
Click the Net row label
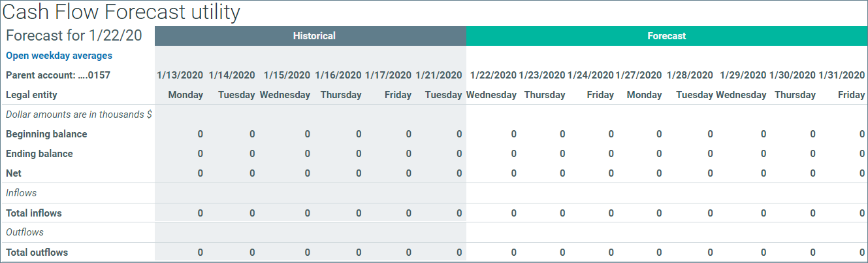tap(13, 173)
